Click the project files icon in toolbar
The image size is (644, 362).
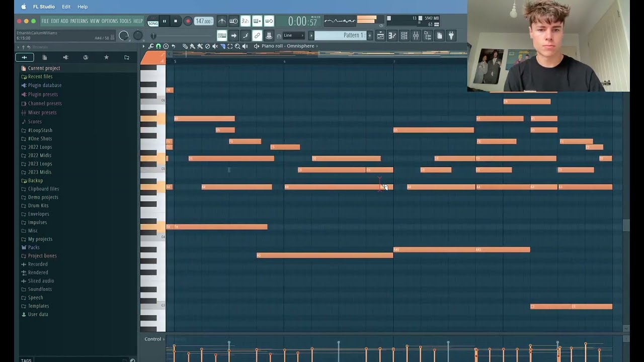coord(439,36)
